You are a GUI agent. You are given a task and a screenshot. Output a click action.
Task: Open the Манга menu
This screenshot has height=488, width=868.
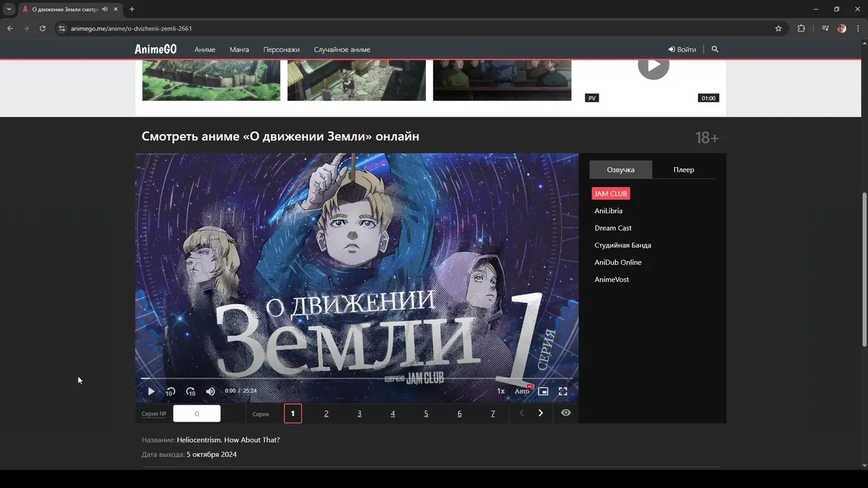[x=239, y=49]
